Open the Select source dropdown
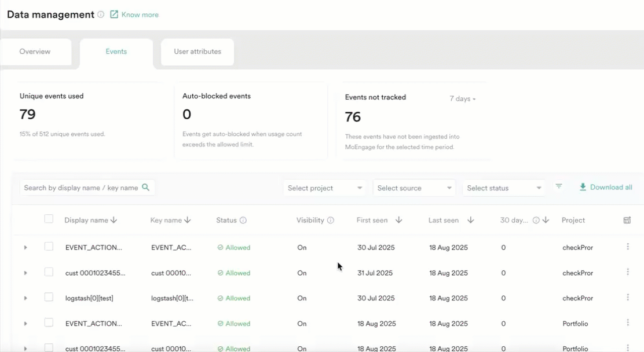The width and height of the screenshot is (644, 352). (x=414, y=188)
